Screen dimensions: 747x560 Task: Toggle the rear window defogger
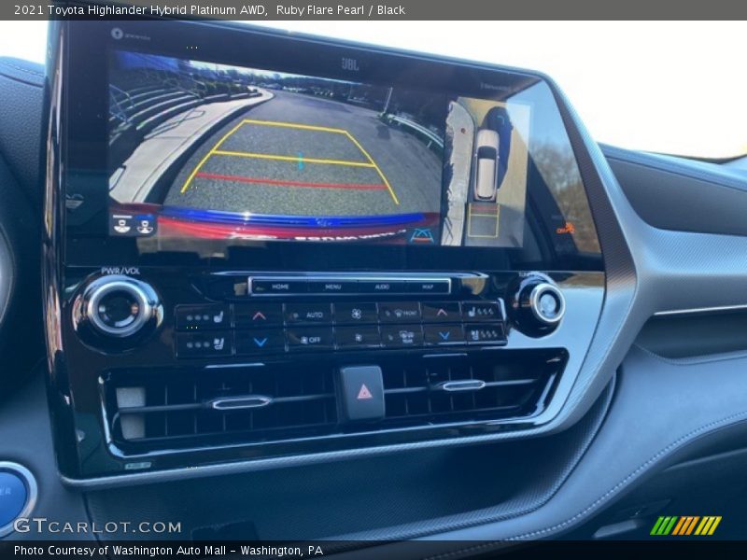(403, 335)
